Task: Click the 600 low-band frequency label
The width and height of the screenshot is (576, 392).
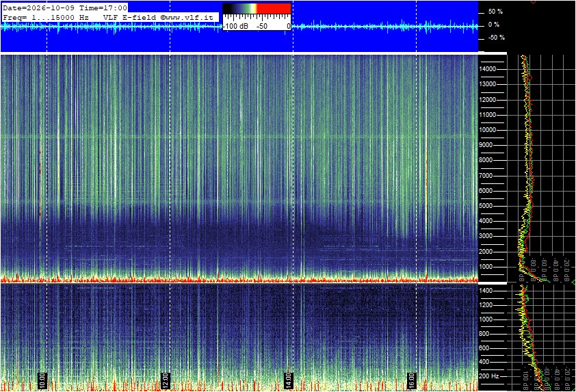Action: (484, 348)
